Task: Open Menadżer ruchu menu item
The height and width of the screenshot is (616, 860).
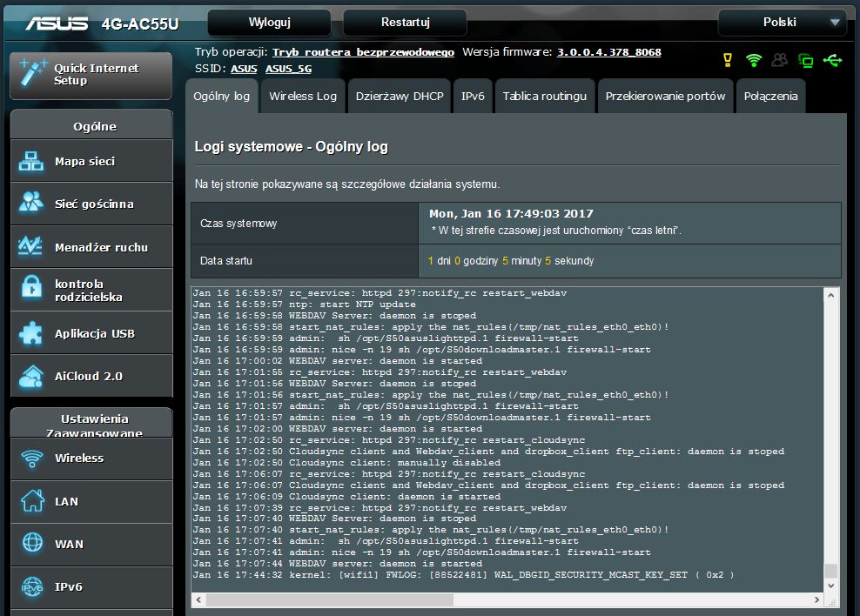Action: coord(91,247)
